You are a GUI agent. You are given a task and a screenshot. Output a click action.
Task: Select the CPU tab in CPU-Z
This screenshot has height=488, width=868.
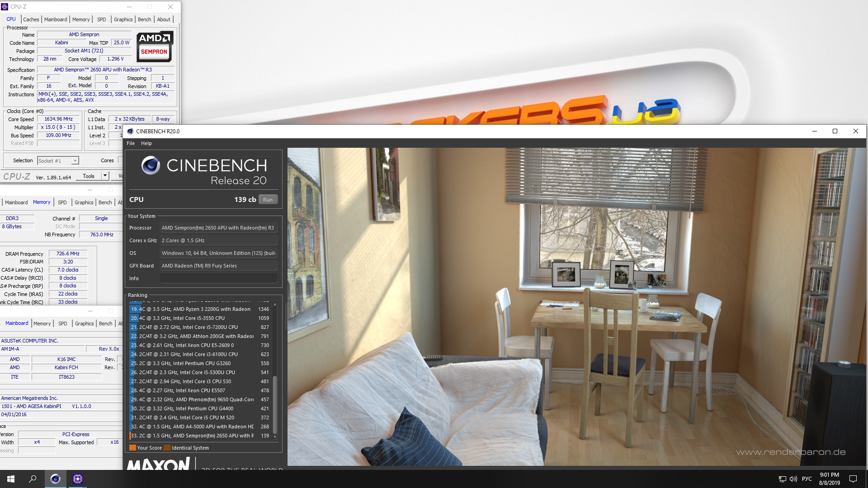tap(11, 19)
